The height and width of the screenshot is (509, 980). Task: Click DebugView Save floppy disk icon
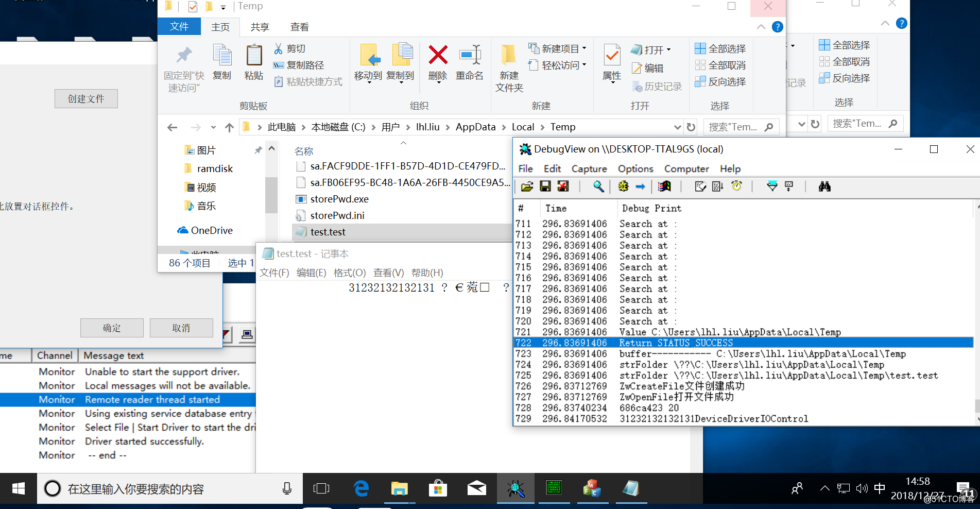[x=545, y=186]
